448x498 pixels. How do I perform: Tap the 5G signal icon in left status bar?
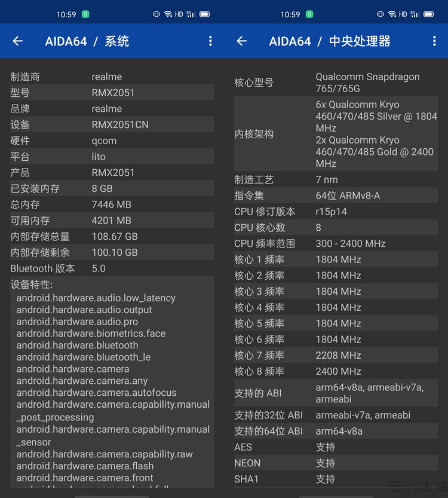pos(191,14)
